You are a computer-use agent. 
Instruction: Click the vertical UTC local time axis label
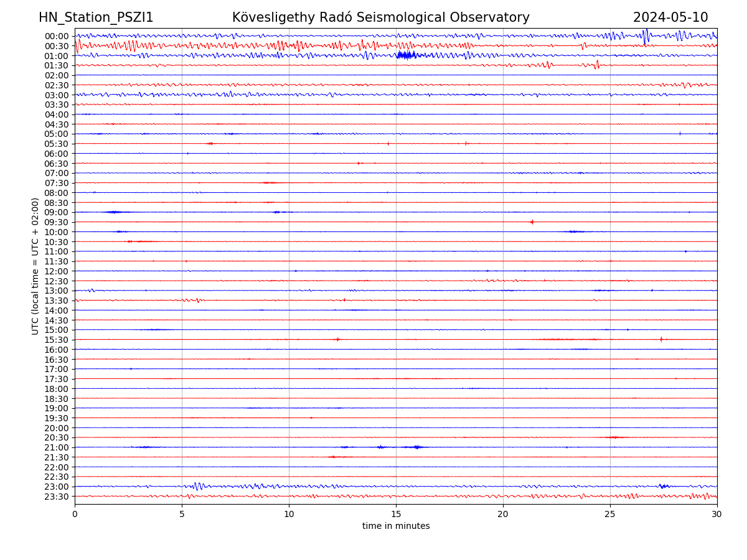pos(35,266)
